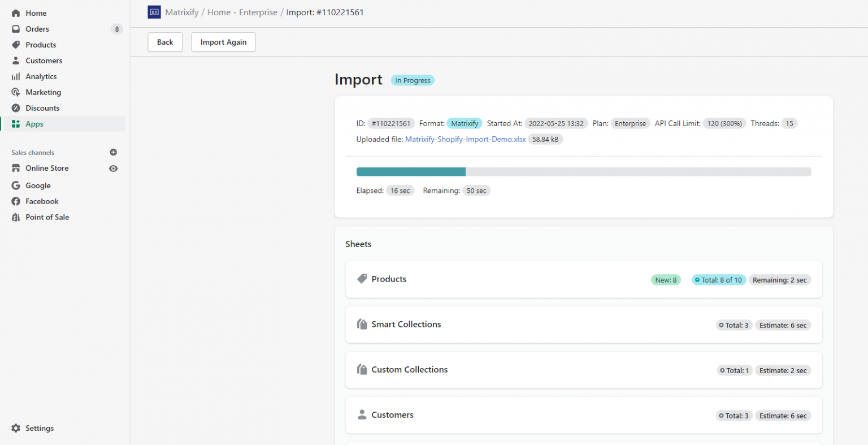Click the Settings gear icon
Image resolution: width=868 pixels, height=445 pixels.
tap(16, 428)
